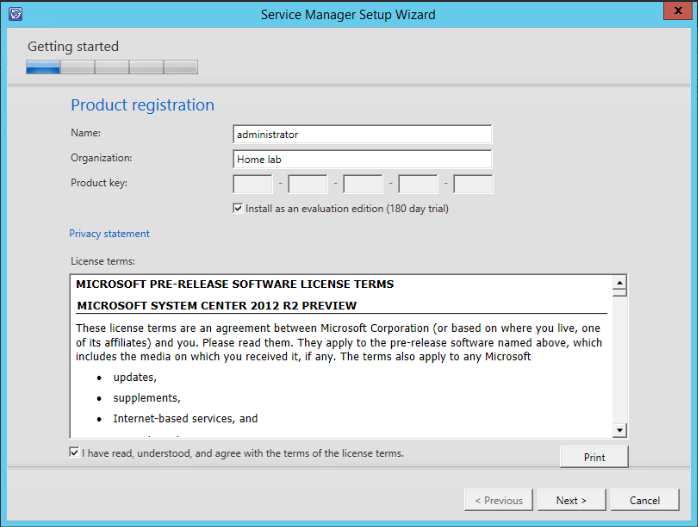Click the third product key box
The image size is (698, 527).
(363, 184)
